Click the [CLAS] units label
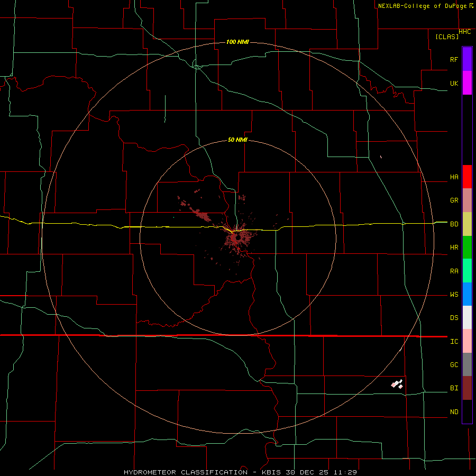476x476 pixels. pos(447,36)
